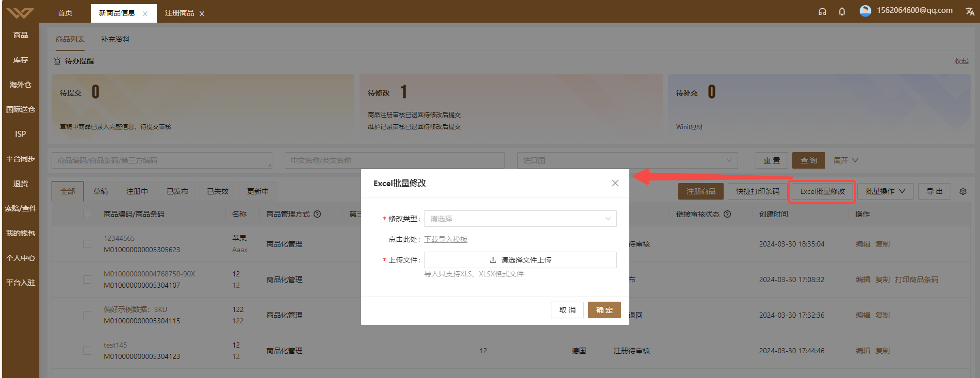Viewport: 980px width, 378px height.
Task: Open 索赔/查件 in the sidebar
Action: [x=21, y=208]
